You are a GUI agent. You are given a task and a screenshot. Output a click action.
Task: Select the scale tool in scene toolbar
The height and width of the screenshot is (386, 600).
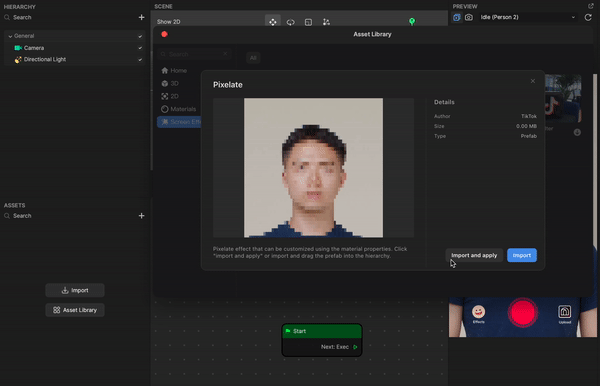tap(308, 22)
